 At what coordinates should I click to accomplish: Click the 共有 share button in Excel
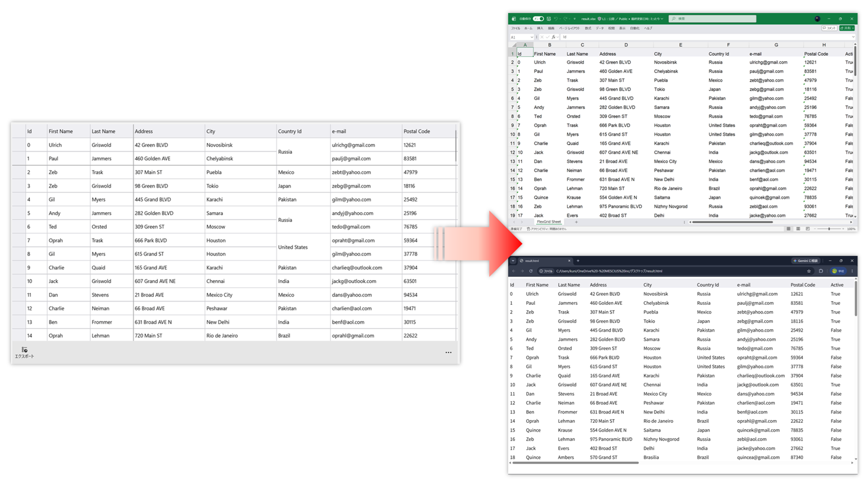tap(847, 28)
